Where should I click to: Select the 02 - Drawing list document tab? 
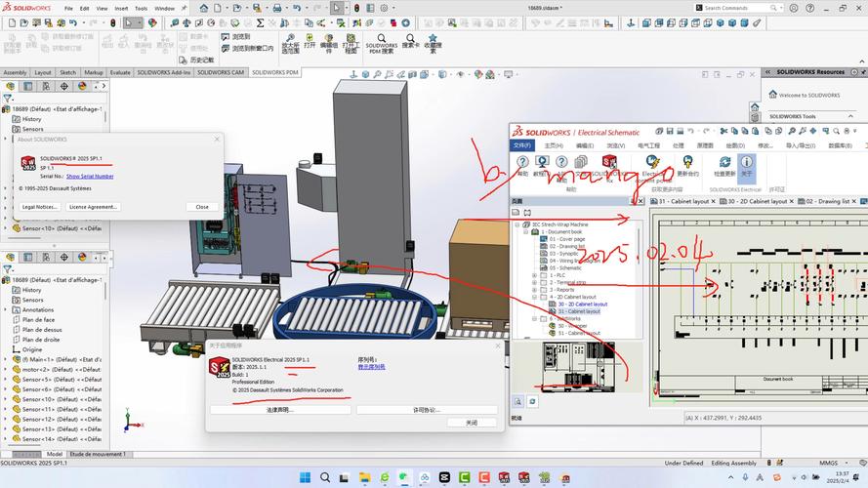click(827, 201)
